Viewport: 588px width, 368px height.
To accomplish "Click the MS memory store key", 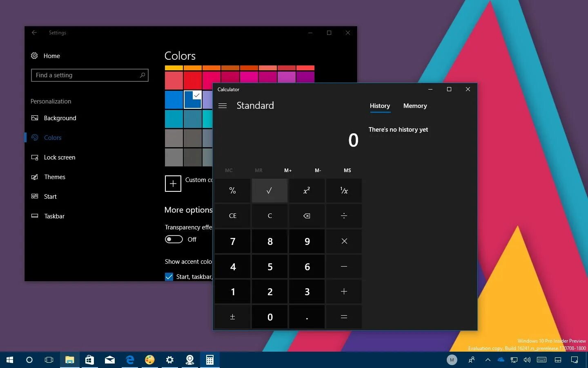I will (x=347, y=171).
